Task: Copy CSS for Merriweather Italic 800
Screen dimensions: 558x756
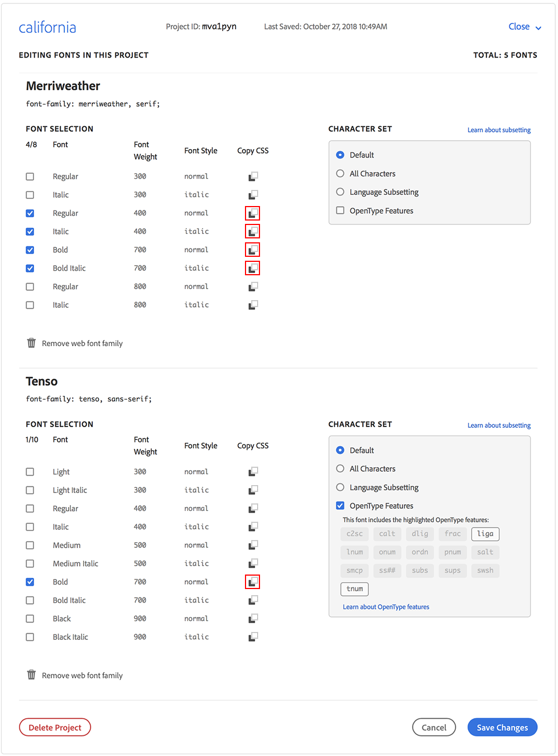Action: click(253, 305)
